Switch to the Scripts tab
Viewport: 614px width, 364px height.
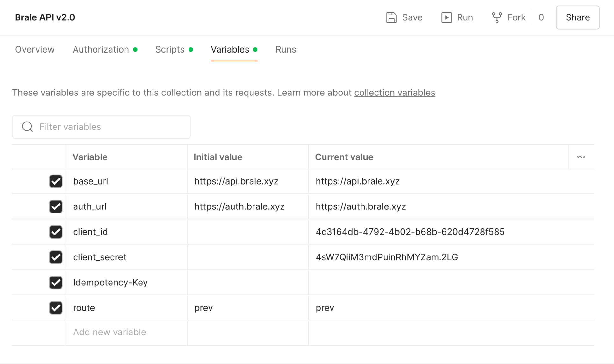(170, 50)
